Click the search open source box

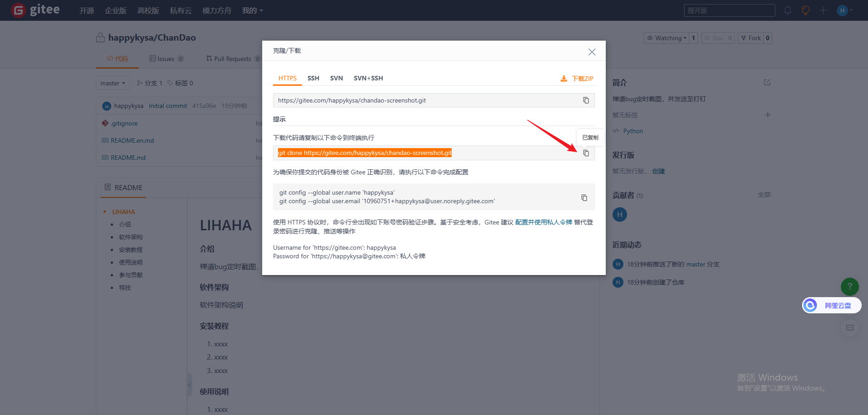pyautogui.click(x=729, y=10)
